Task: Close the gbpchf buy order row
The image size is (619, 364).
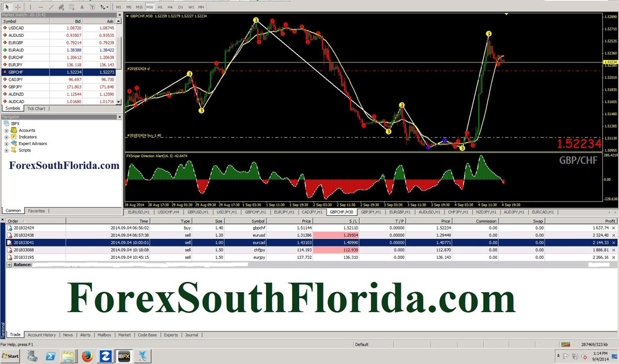Action: tap(613, 228)
